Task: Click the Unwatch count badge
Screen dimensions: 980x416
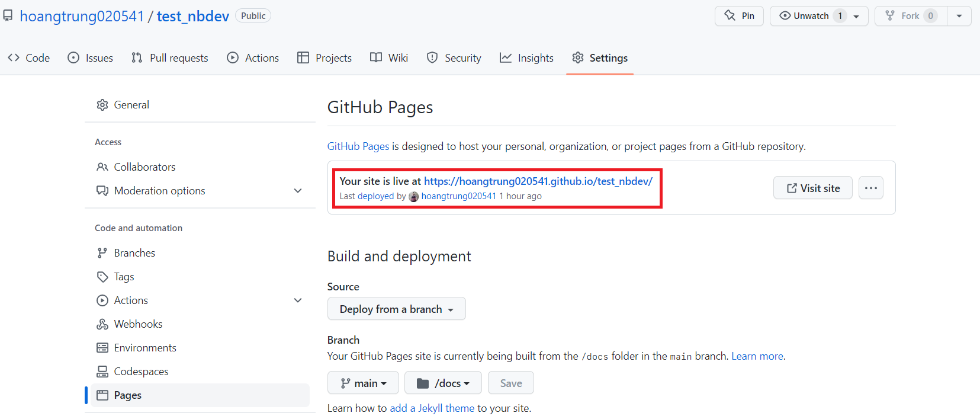Action: 840,16
